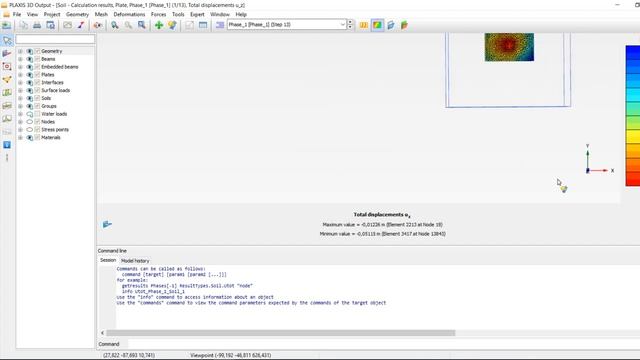
Task: Click the red eye view icon in toolbar
Action: point(98,25)
